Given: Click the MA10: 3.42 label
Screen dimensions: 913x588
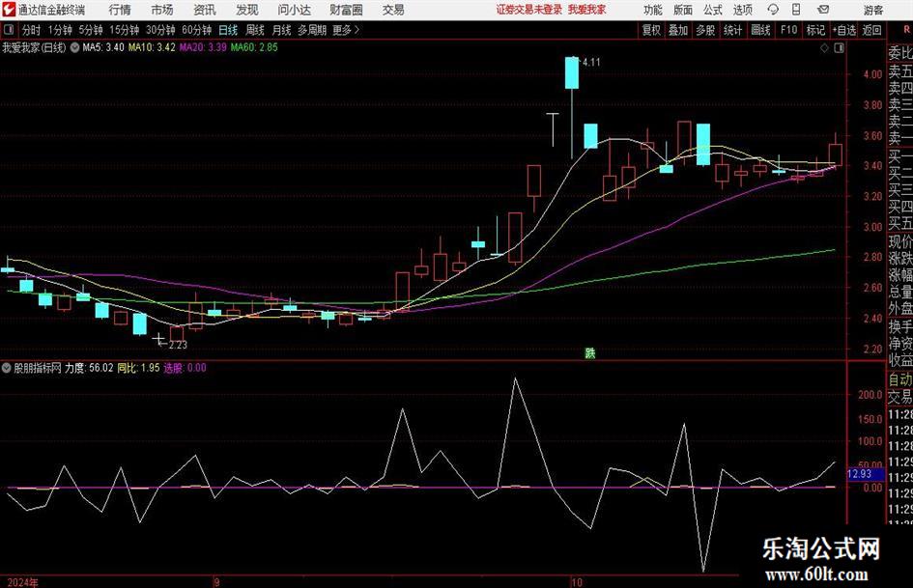Looking at the screenshot, I should 152,47.
